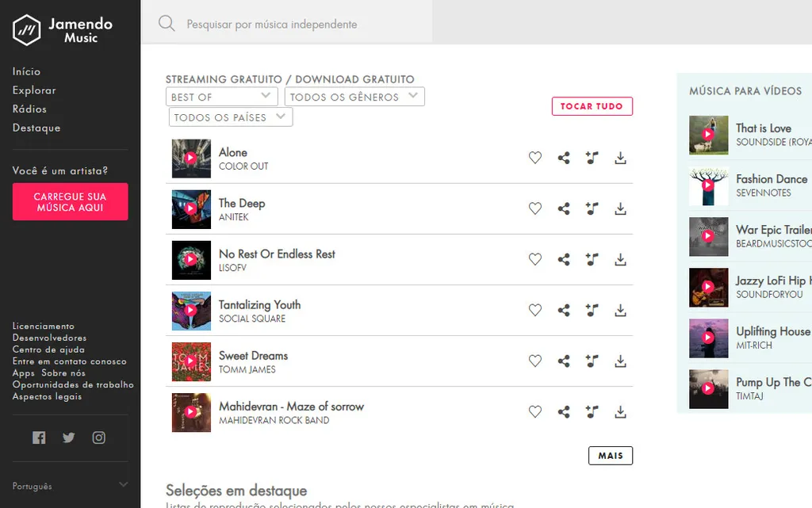Screen dimensions: 812x508
Task: Open Jamendo's Facebook page
Action: (x=38, y=437)
